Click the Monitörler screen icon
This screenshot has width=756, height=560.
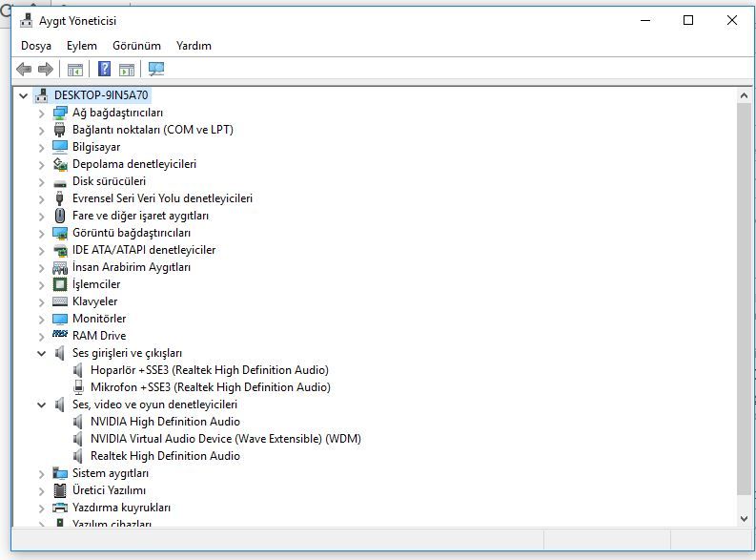60,319
